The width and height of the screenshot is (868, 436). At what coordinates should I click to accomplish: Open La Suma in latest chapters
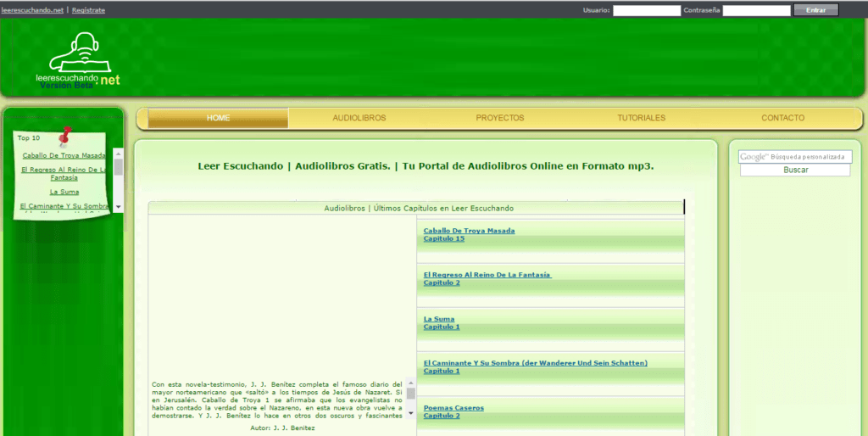439,319
